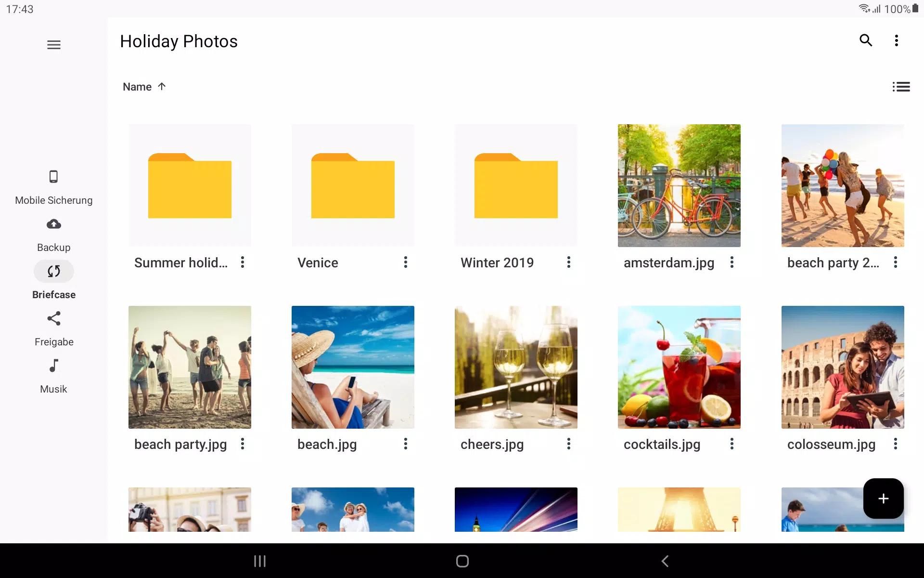
Task: Open the photographer thumbnail in bottom row
Action: 190,510
